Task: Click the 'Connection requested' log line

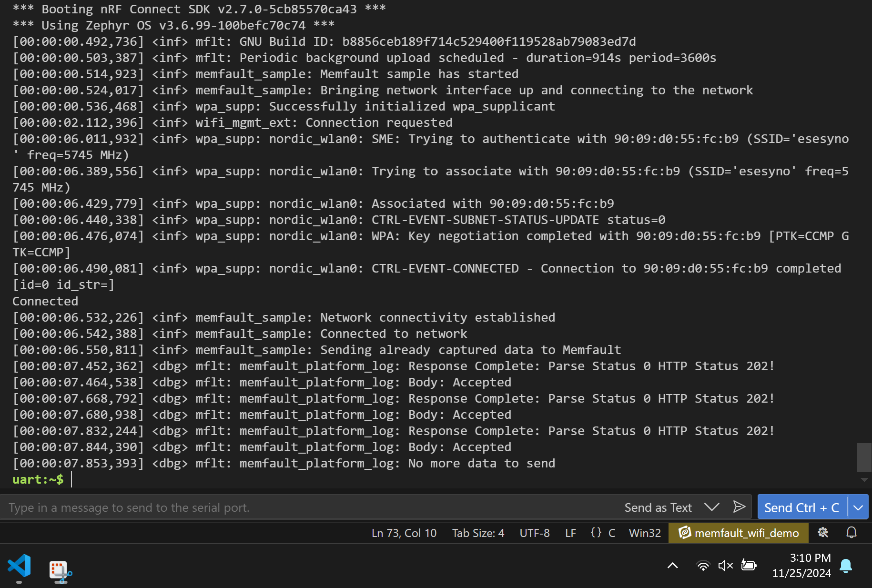Action: [x=233, y=122]
